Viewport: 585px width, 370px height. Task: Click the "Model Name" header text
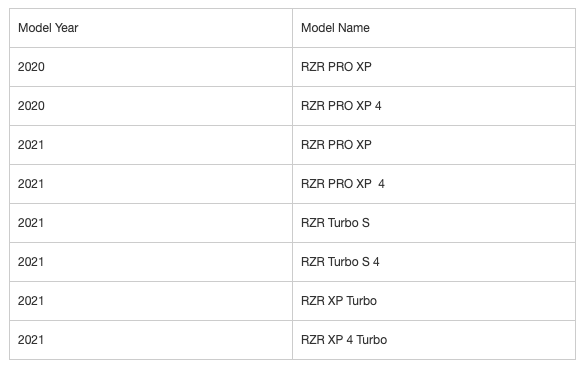(x=335, y=28)
